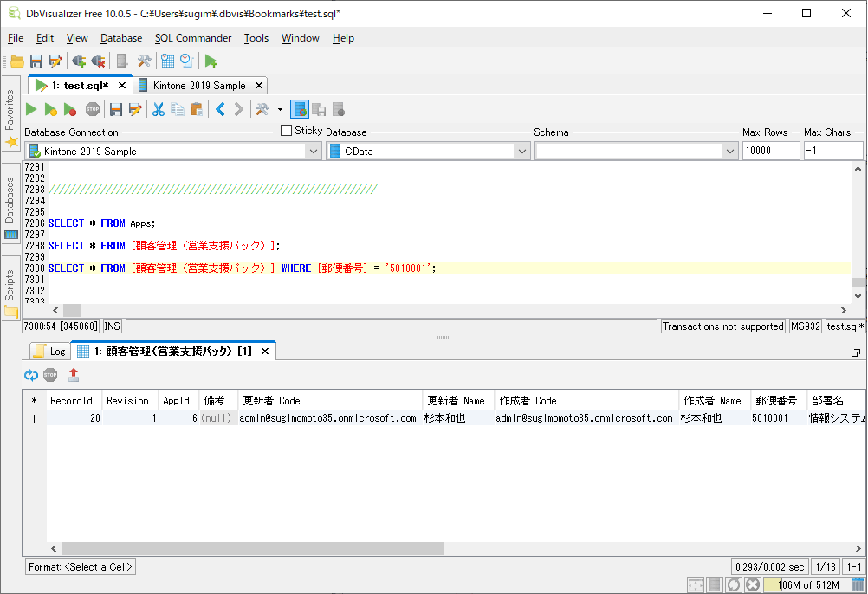Click the INS insert mode indicator
868x594 pixels.
[x=113, y=326]
